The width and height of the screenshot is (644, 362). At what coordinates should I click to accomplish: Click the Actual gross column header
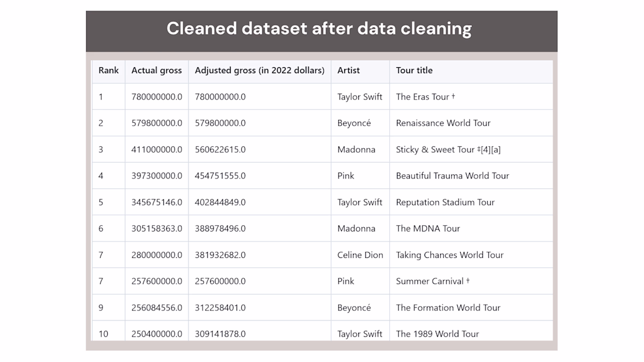(x=156, y=71)
